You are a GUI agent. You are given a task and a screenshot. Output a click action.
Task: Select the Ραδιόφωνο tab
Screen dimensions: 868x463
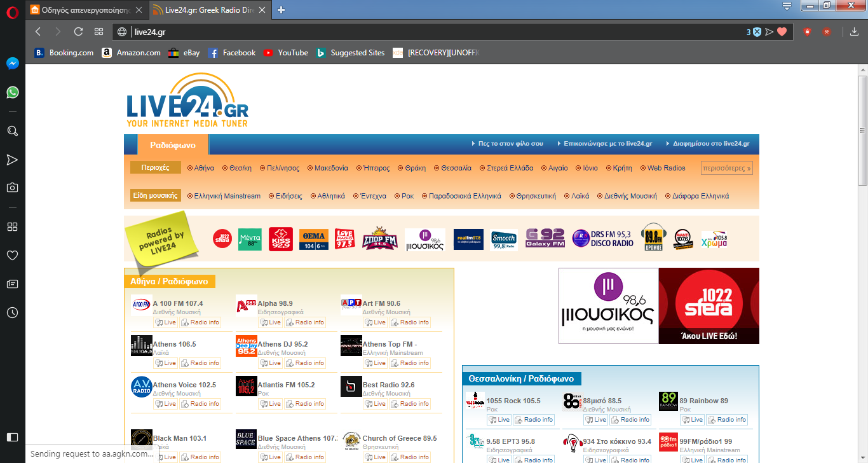point(173,145)
